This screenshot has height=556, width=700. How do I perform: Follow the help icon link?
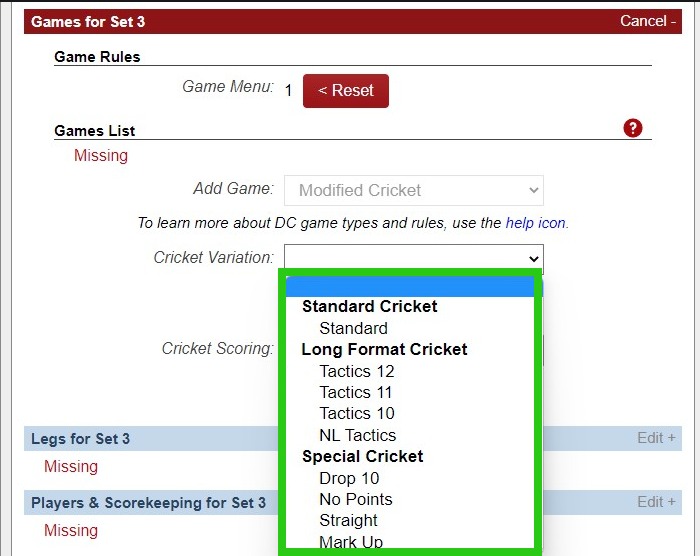[x=536, y=223]
